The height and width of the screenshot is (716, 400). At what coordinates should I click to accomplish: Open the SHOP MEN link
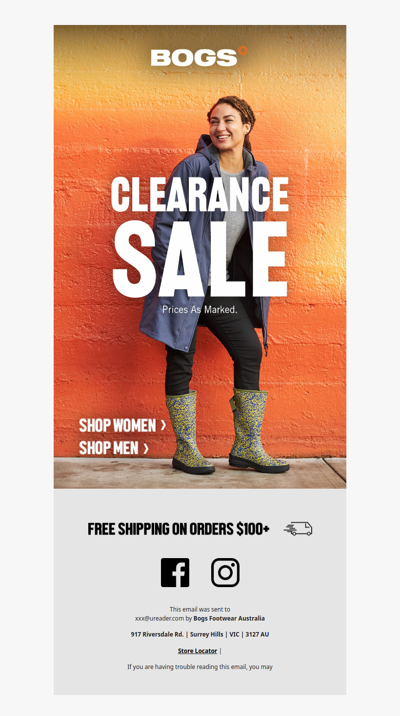(x=114, y=448)
